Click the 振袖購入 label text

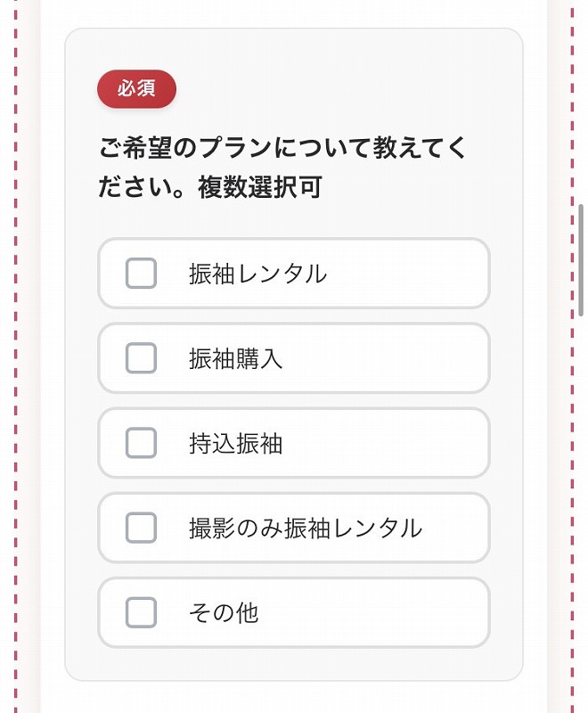pos(235,359)
